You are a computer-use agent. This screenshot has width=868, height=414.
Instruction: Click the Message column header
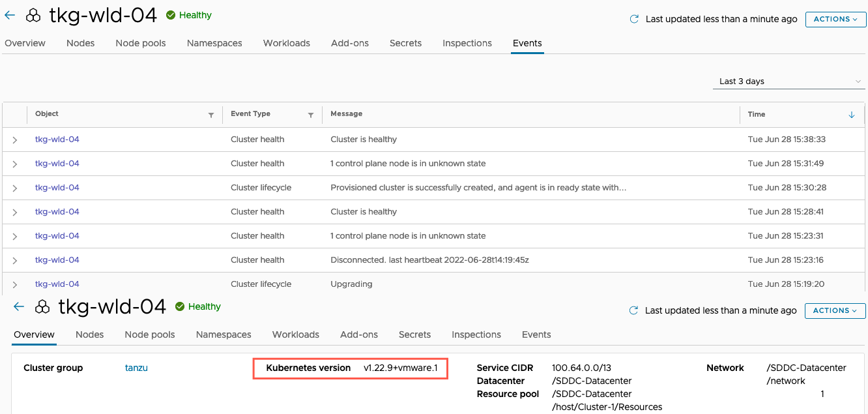coord(346,113)
